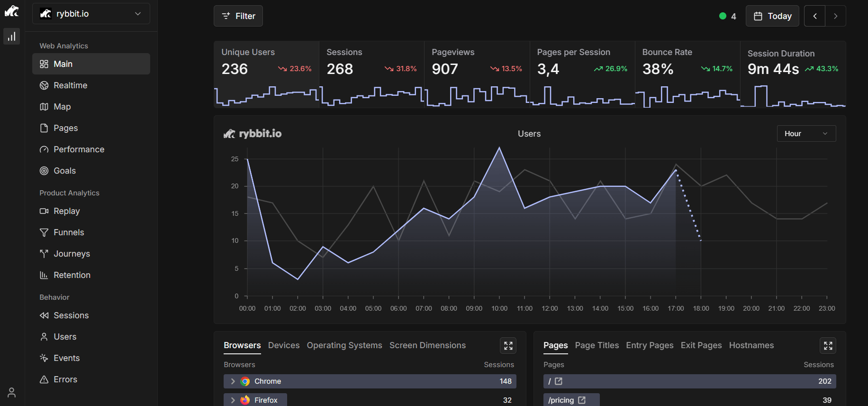
Task: Go to the Funnels page
Action: (68, 232)
